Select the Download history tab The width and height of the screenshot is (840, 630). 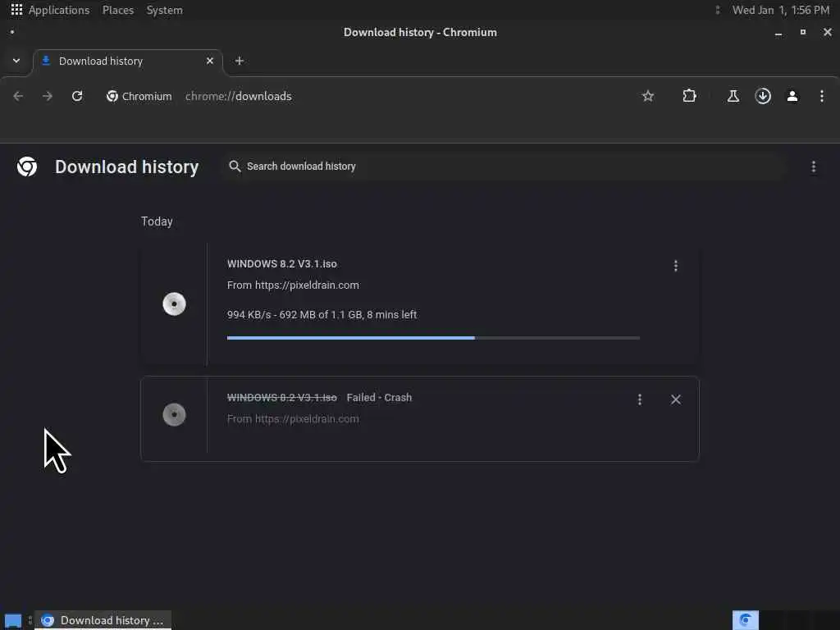pyautogui.click(x=127, y=61)
